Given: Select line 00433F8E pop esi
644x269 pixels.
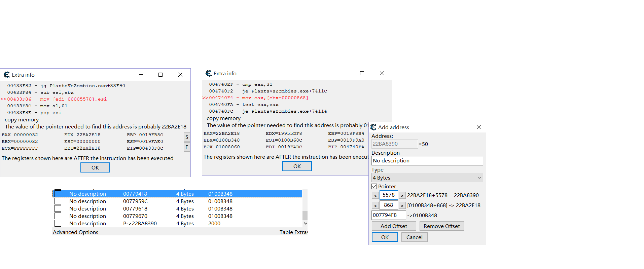Looking at the screenshot, I should pyautogui.click(x=34, y=113).
